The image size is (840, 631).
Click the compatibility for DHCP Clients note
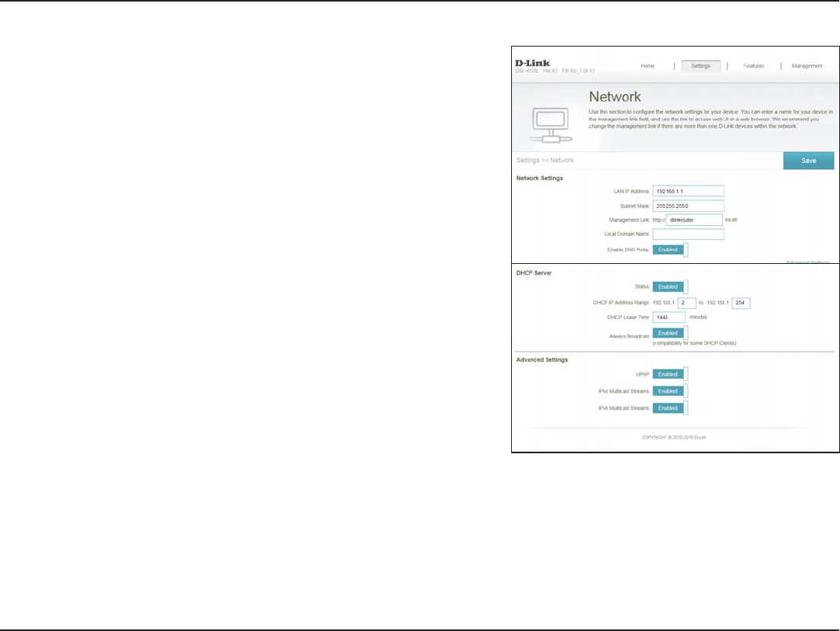click(694, 343)
